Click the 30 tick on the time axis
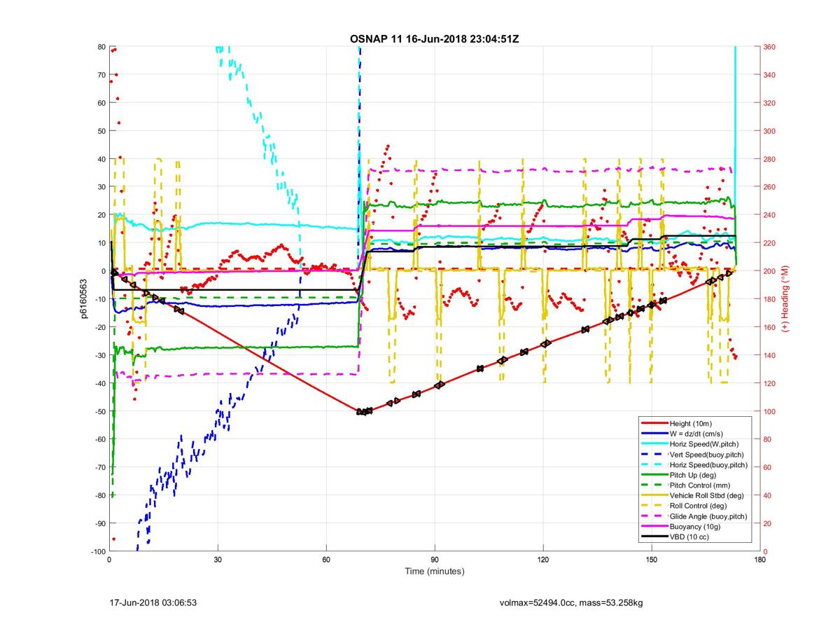The height and width of the screenshot is (620, 840). 218,560
